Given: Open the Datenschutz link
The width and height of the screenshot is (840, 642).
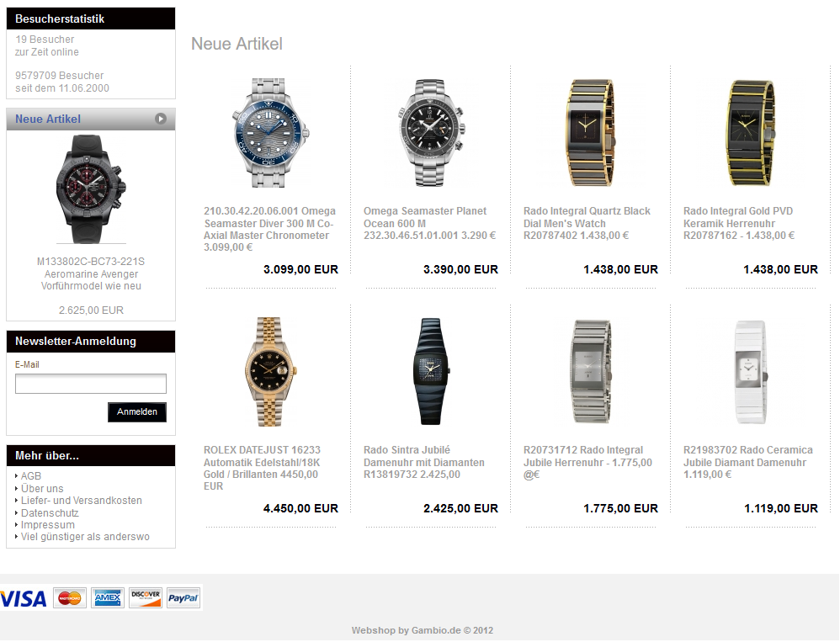Looking at the screenshot, I should [50, 513].
